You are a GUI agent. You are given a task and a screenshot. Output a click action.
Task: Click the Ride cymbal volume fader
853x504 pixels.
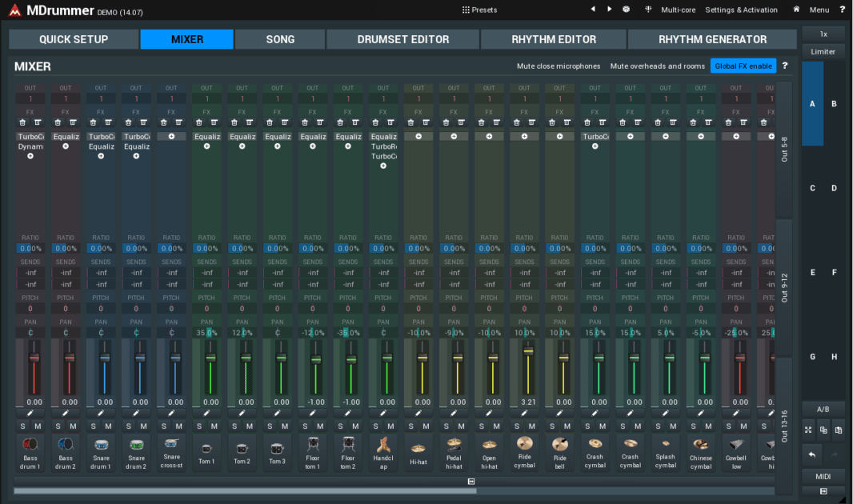[x=528, y=350]
